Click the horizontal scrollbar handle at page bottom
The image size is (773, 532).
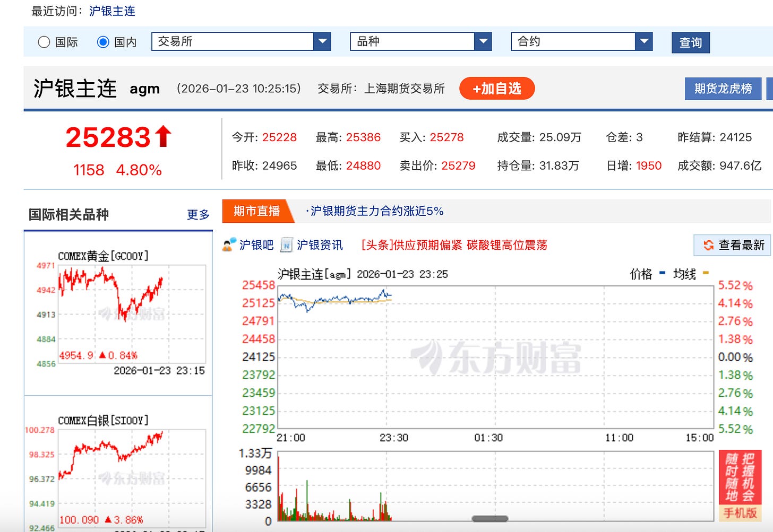[490, 519]
